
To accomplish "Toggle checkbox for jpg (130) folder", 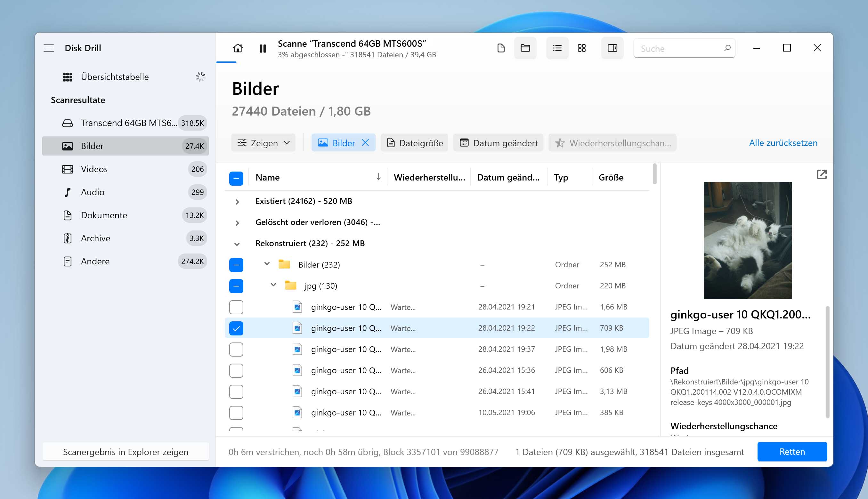I will [236, 286].
